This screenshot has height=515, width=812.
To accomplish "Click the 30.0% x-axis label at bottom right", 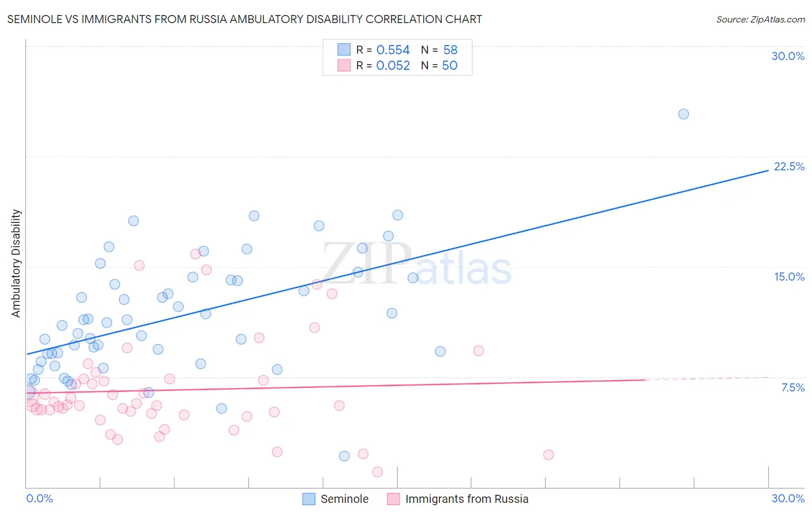I will point(788,498).
